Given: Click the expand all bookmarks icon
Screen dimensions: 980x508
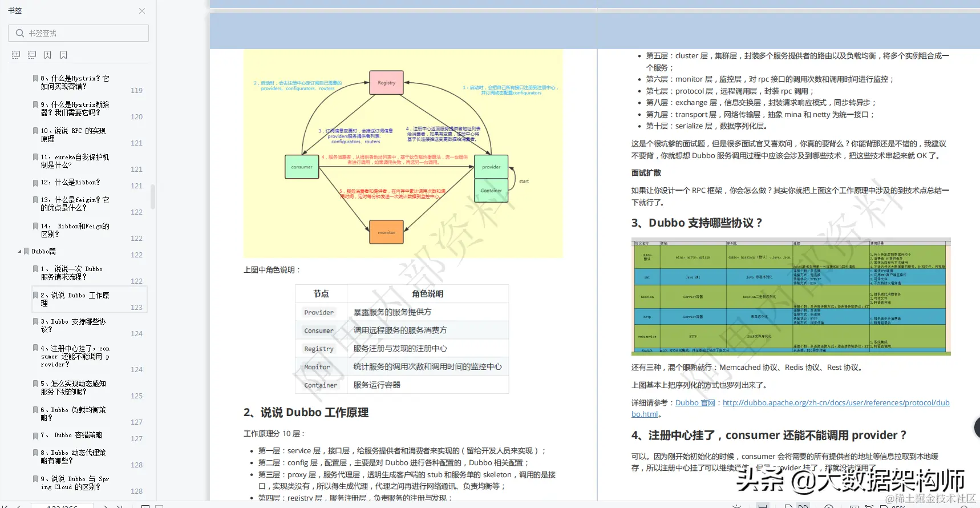Looking at the screenshot, I should click(x=16, y=55).
